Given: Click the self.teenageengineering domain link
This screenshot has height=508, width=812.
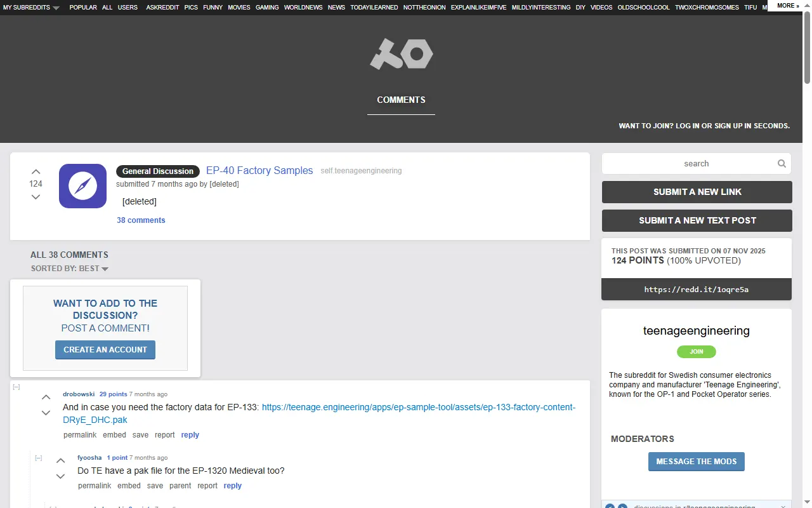Looking at the screenshot, I should [x=361, y=171].
